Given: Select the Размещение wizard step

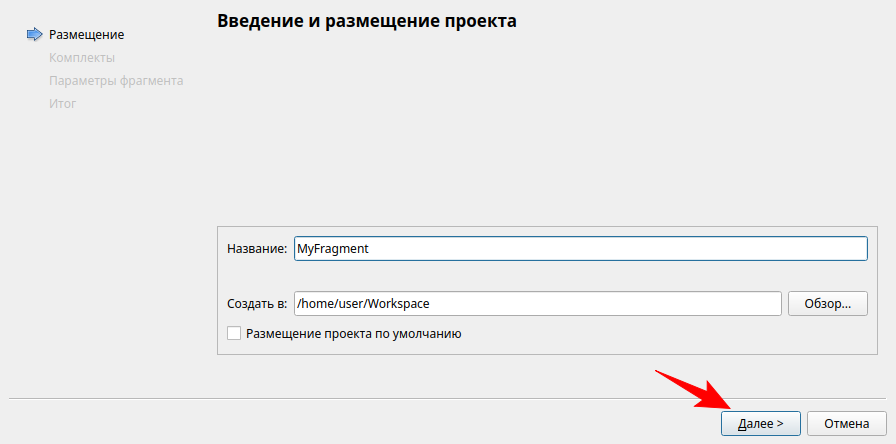Looking at the screenshot, I should [86, 34].
